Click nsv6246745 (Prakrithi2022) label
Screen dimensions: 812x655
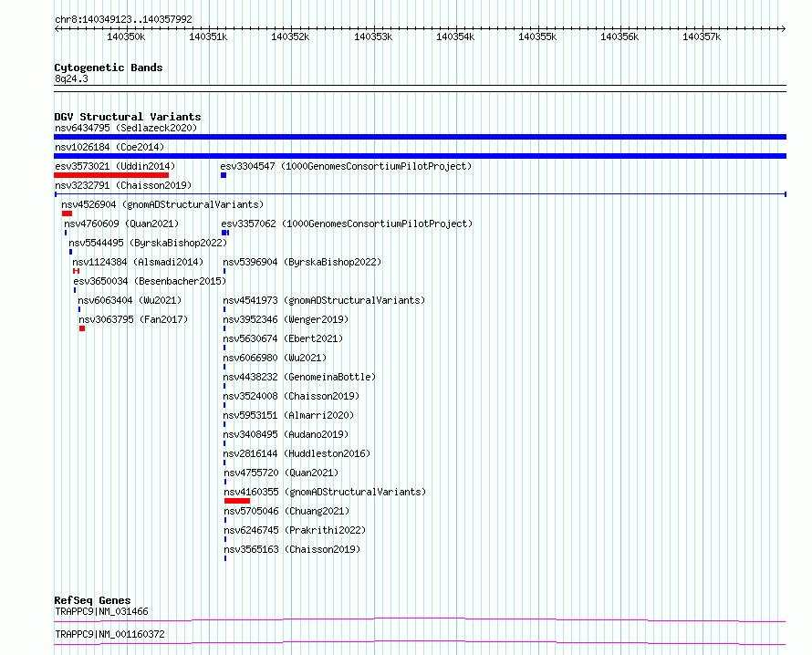coord(295,530)
